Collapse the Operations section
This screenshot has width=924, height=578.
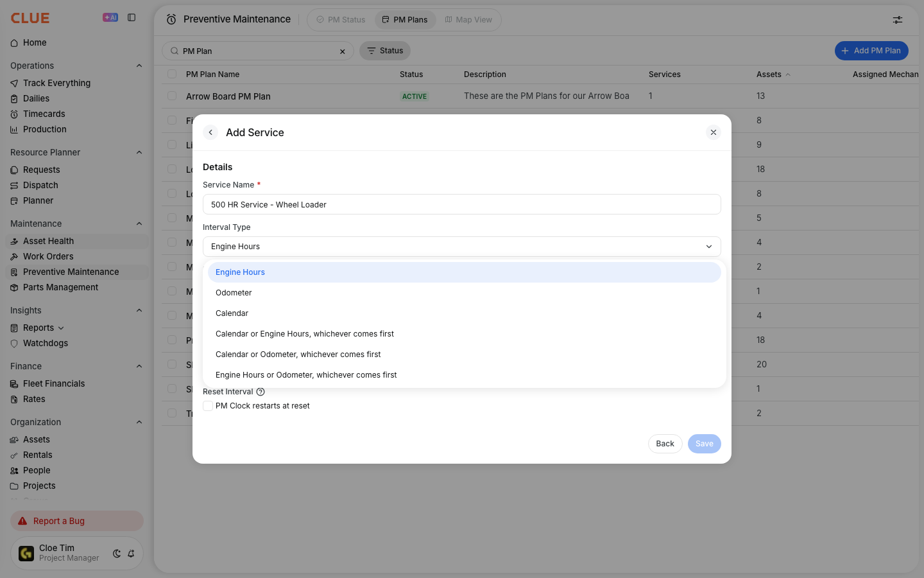pyautogui.click(x=139, y=66)
